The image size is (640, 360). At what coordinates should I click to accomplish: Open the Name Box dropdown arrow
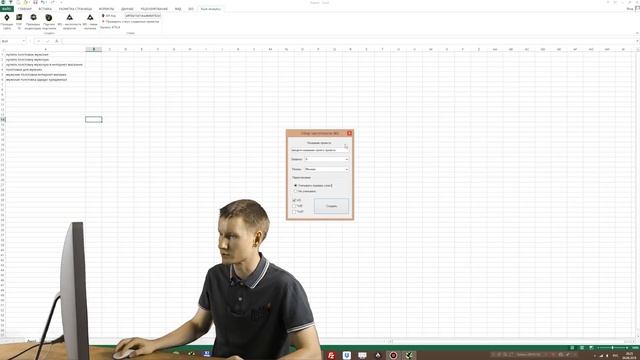coord(23,41)
